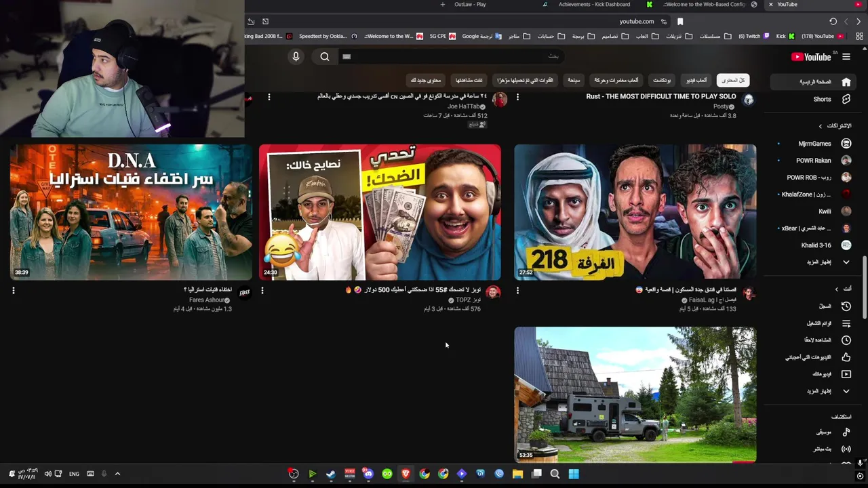
Task: Select the Action-adventure games filter chip
Action: point(616,80)
